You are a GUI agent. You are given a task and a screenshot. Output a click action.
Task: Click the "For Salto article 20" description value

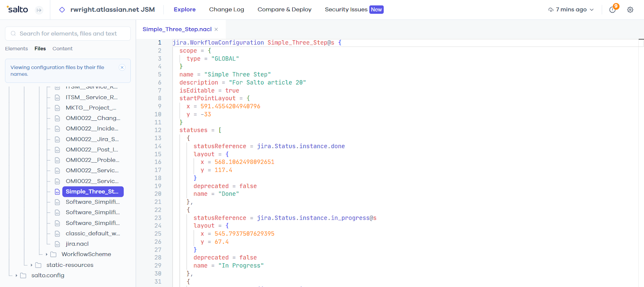coord(267,83)
